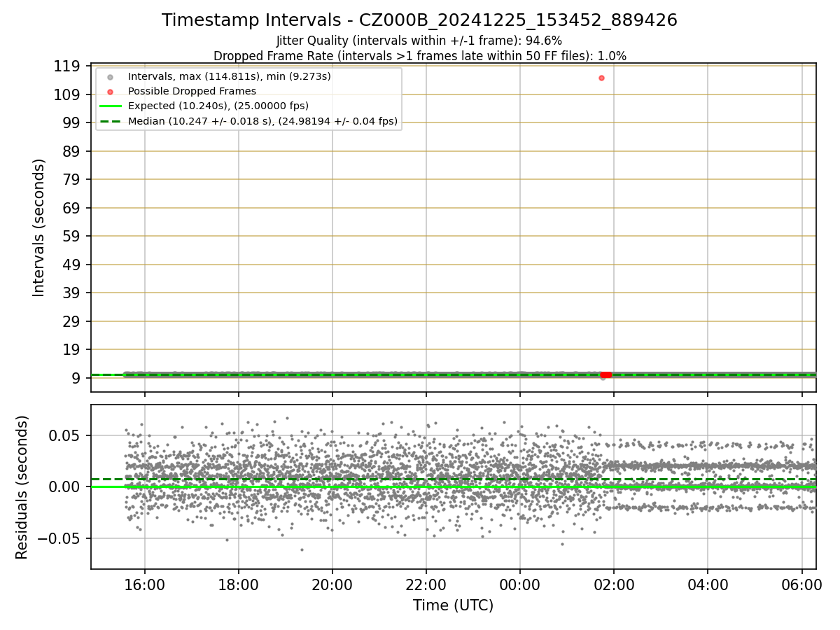Click the "Residuals (seconds)" y-axis label
The height and width of the screenshot is (630, 840).
[x=22, y=487]
